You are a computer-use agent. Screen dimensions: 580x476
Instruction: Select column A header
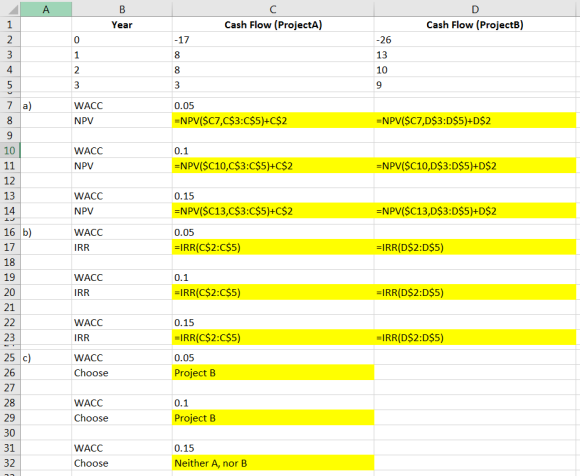46,9
